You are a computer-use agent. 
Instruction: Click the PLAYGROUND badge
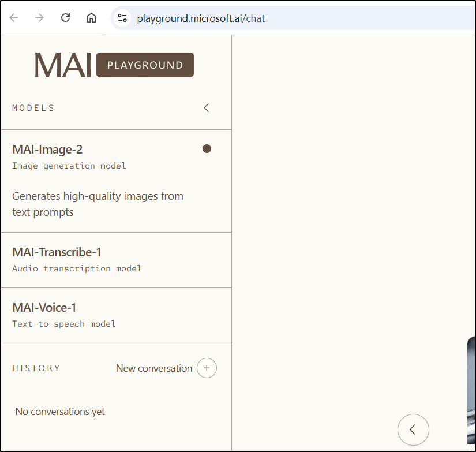(145, 65)
